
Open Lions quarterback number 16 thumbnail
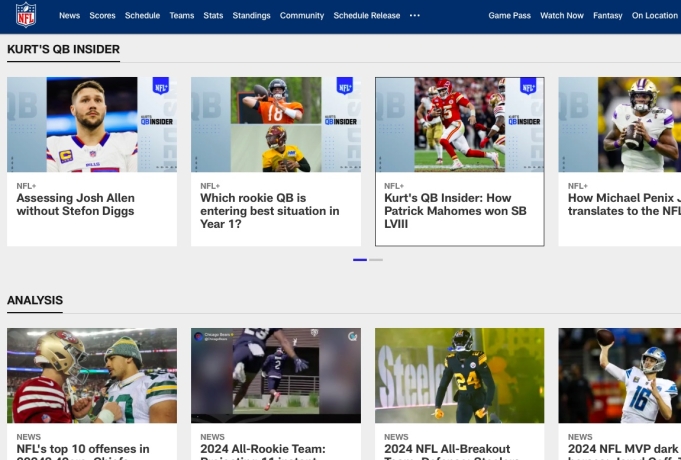click(620, 376)
